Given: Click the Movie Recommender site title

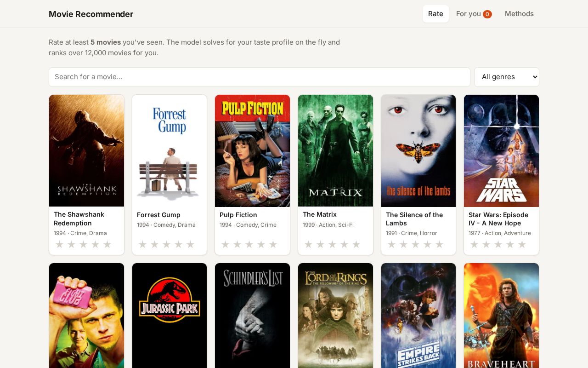Looking at the screenshot, I should click(x=91, y=14).
